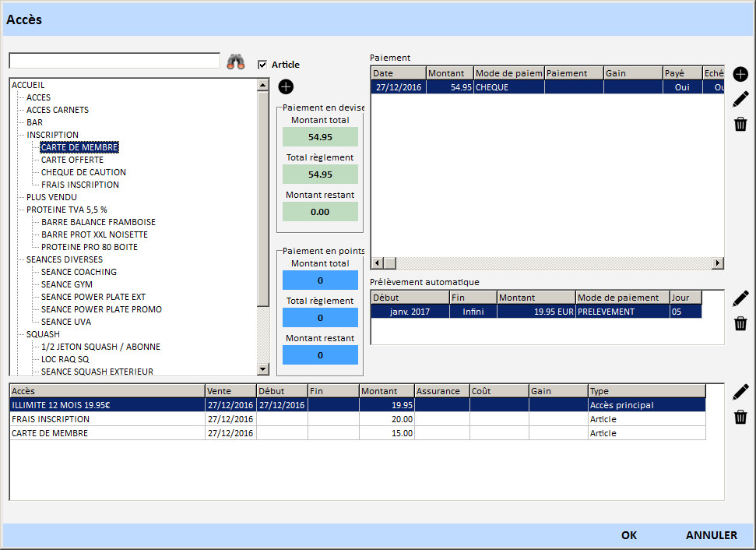
Task: Pick BARRE BALANCE FRAMBOISE in the tree
Action: (x=98, y=222)
